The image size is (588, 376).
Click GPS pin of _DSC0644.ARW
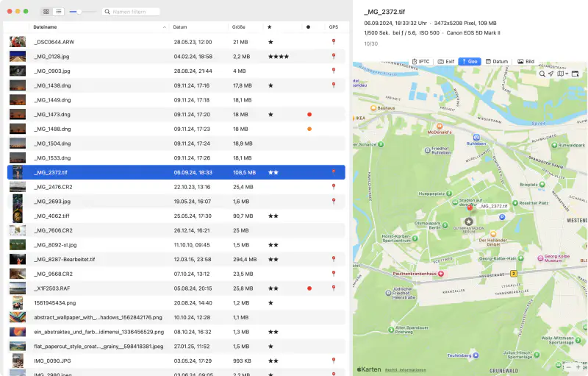[x=334, y=42]
